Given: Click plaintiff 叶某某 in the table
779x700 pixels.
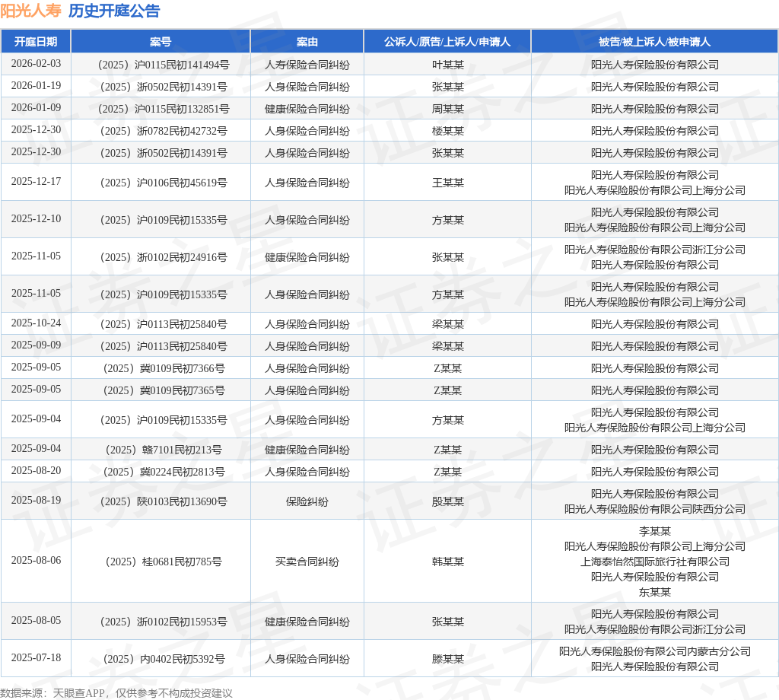Looking at the screenshot, I should pos(447,65).
